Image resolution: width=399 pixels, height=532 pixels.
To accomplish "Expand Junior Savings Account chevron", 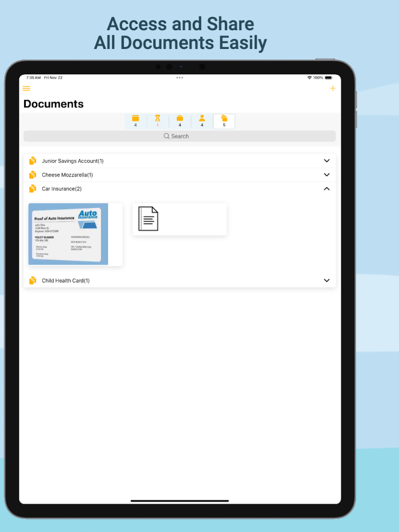I will [327, 161].
